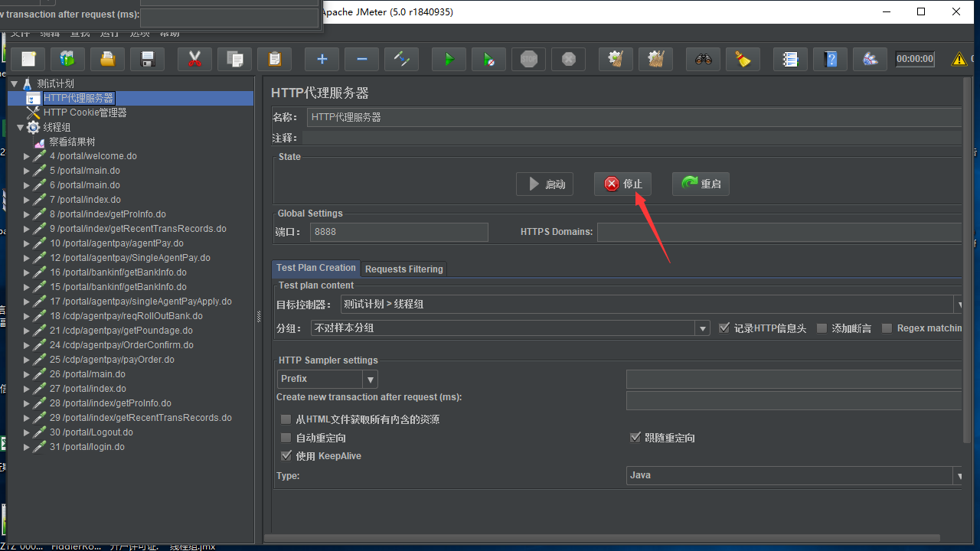Expand all tree nodes with the plus icon
The image size is (980, 551).
click(x=322, y=59)
